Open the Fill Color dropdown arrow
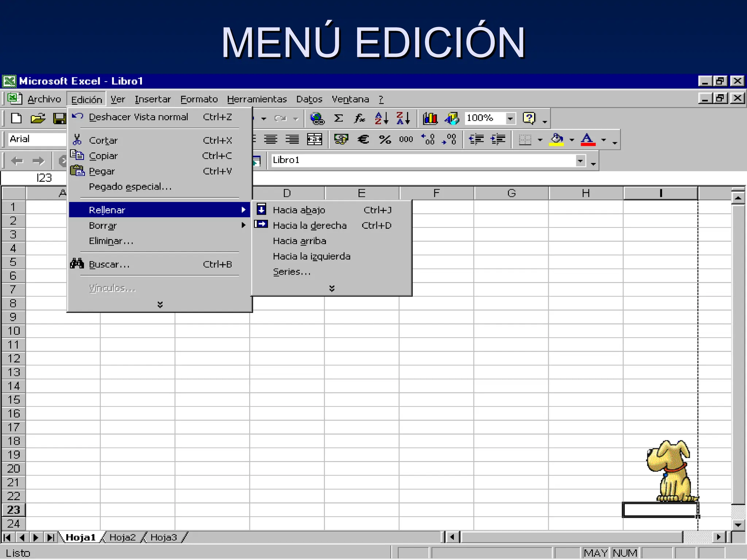 tap(572, 140)
